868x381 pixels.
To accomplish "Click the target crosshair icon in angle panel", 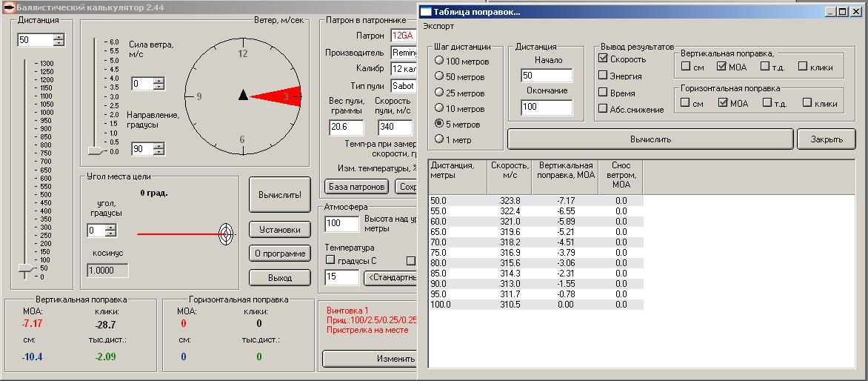I will point(227,234).
